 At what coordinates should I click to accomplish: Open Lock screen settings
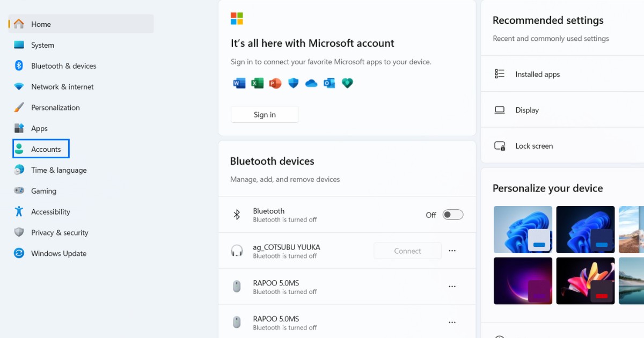tap(534, 145)
